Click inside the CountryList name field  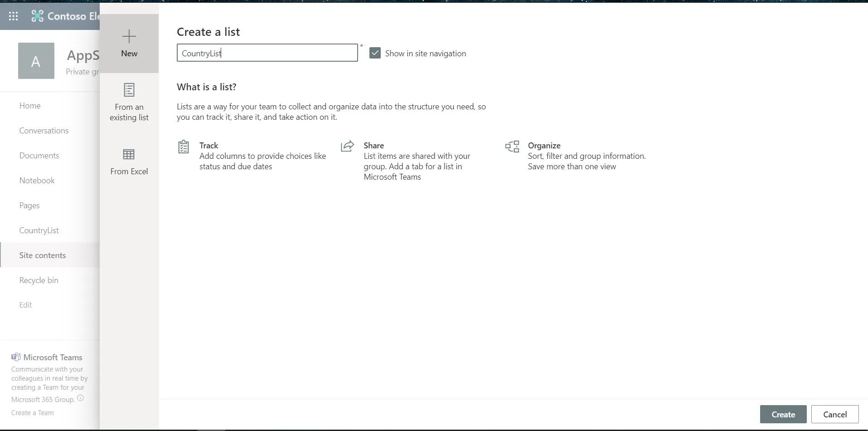pos(267,53)
